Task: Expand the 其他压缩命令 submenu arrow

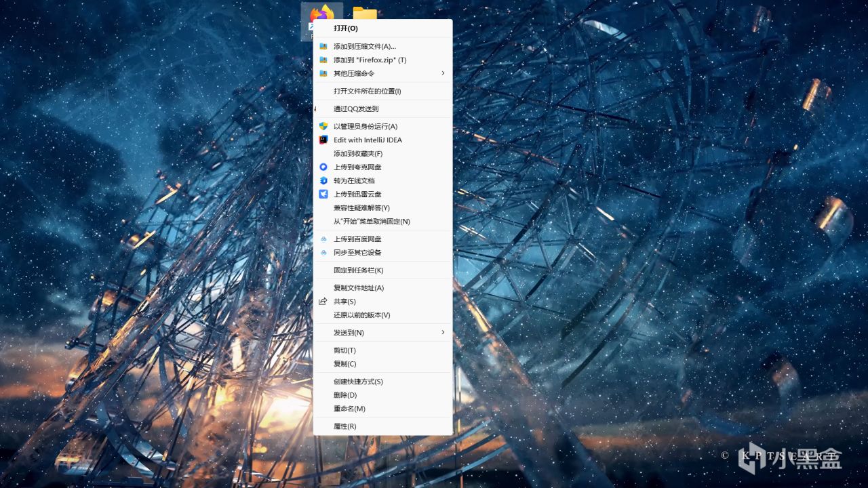Action: coord(443,73)
